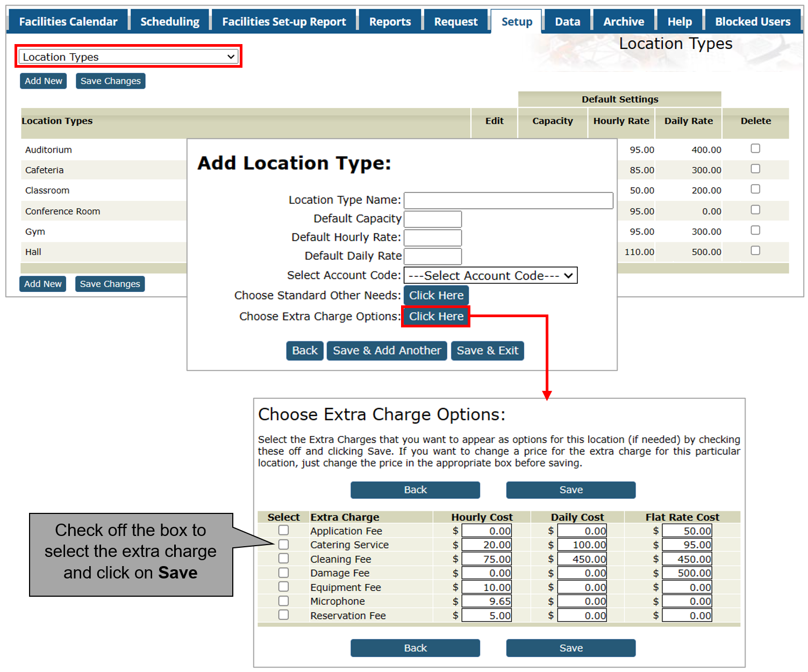Image resolution: width=808 pixels, height=672 pixels.
Task: Select the Damage Fee checkbox
Action: [283, 573]
